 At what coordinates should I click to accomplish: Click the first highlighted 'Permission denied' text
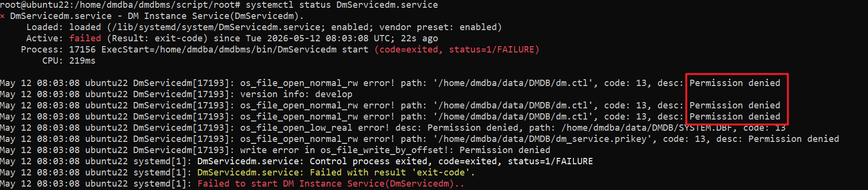pos(735,83)
